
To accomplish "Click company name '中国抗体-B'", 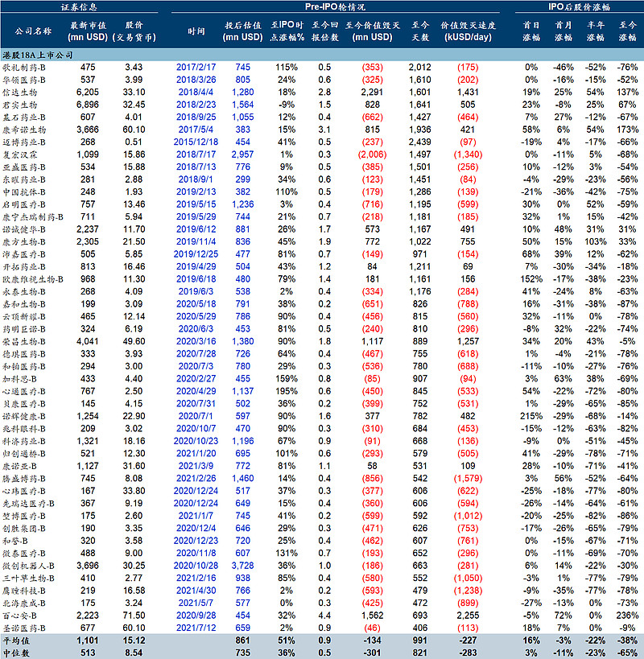I will point(24,192).
